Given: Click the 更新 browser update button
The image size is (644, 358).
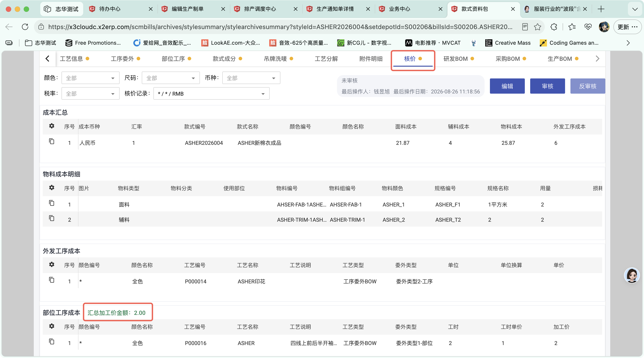Looking at the screenshot, I should tap(627, 27).
